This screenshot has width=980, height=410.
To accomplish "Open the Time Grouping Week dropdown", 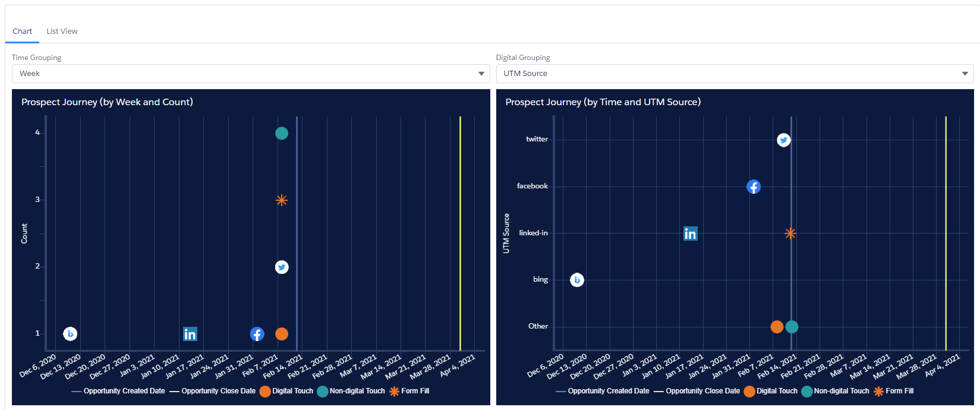I will click(251, 74).
